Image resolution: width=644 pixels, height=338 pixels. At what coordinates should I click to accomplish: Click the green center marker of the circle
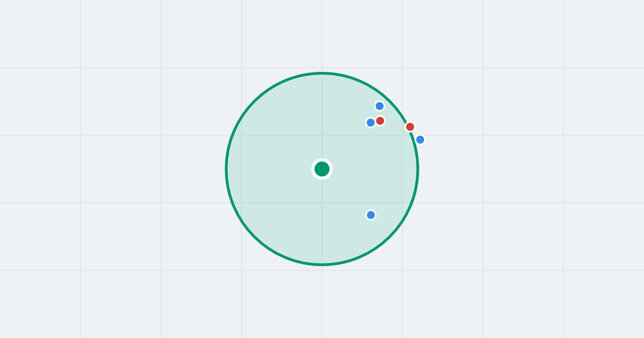pos(322,169)
